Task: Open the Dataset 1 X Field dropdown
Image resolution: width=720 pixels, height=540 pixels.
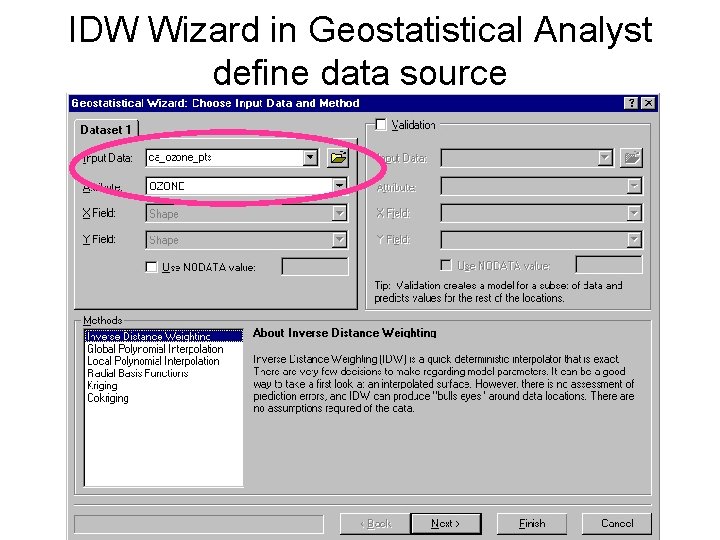Action: 339,213
